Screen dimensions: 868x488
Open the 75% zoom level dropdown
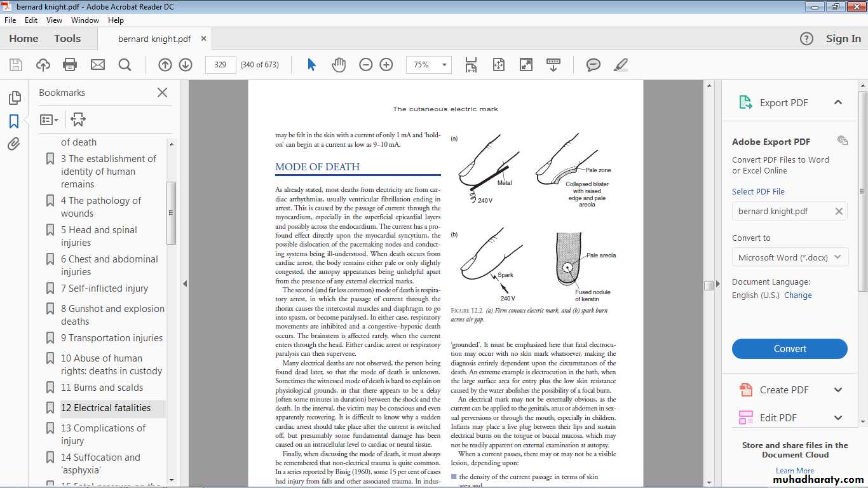[x=445, y=64]
